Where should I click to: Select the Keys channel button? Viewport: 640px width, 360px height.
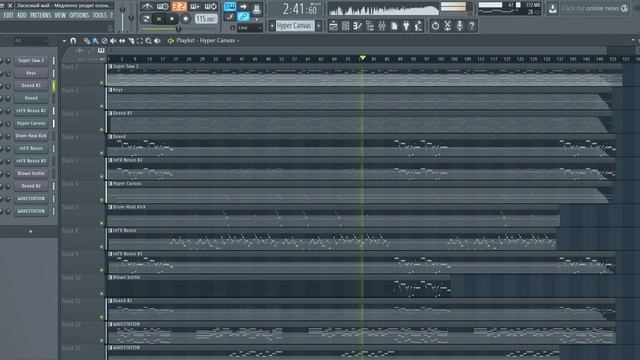[x=31, y=73]
